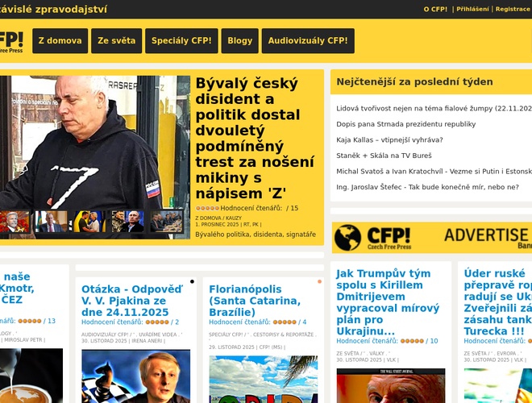Viewport: 532px width, 403px height.
Task: Click the black dot above the Pjakin article
Action: point(192,281)
